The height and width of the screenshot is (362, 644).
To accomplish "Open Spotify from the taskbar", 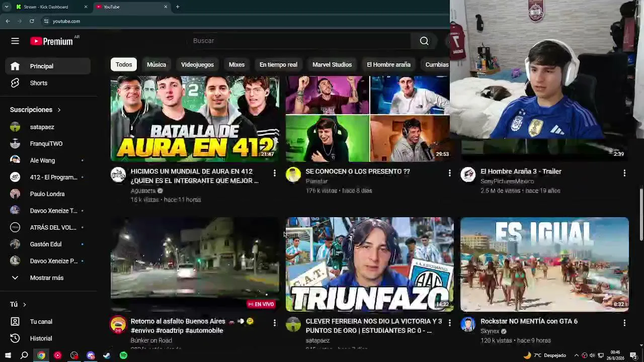I will pyautogui.click(x=123, y=355).
